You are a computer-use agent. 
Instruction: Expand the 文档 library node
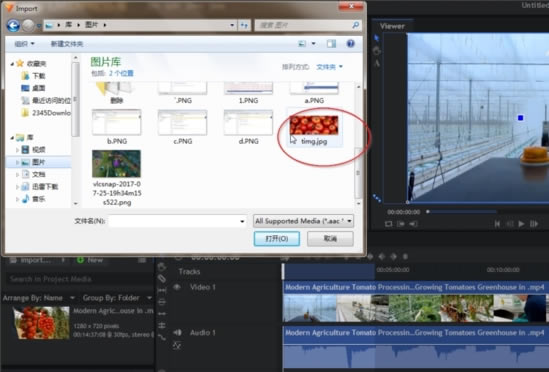[x=17, y=174]
